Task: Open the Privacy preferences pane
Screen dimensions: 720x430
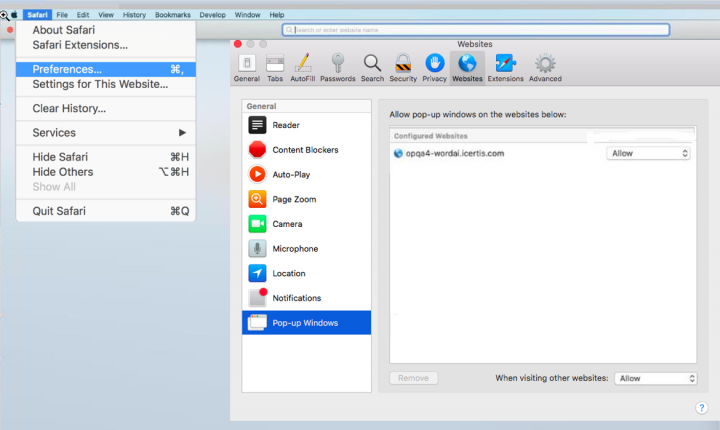Action: click(434, 68)
